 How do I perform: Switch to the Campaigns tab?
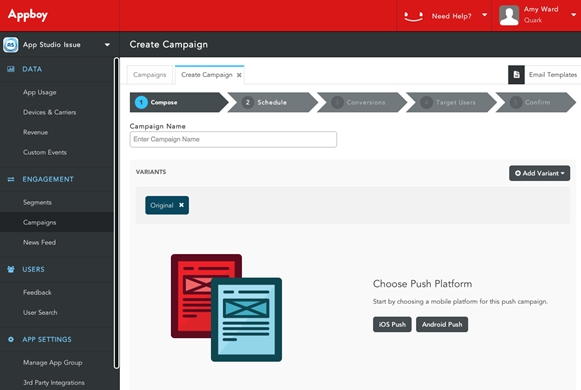[150, 75]
